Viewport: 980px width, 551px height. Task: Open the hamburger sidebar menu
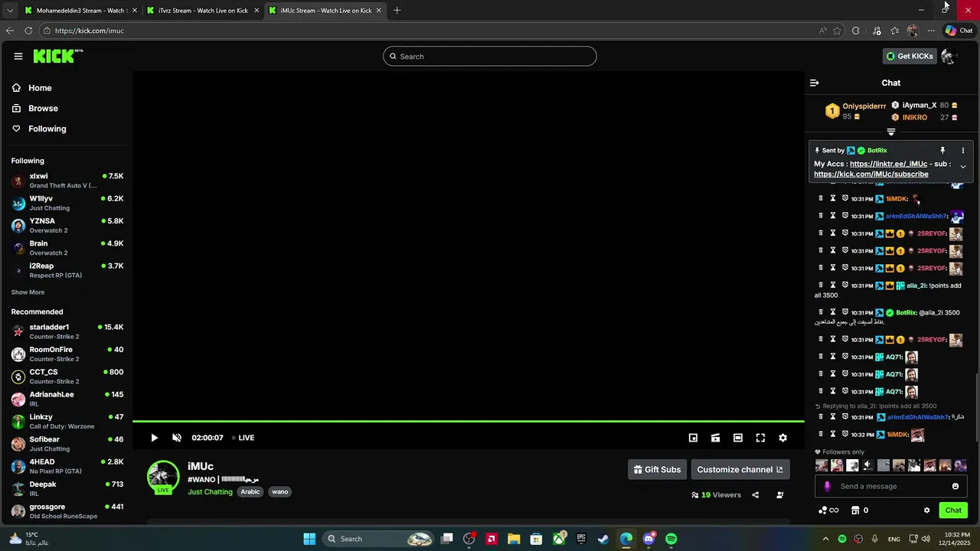pos(18,56)
